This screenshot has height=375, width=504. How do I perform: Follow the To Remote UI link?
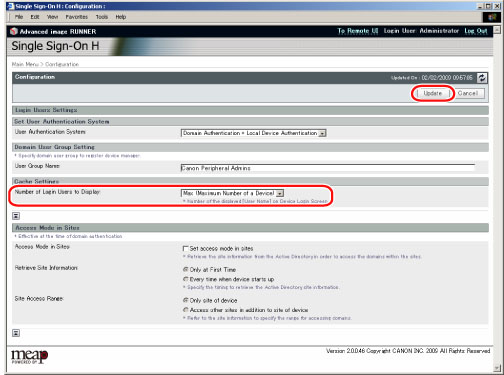point(358,31)
